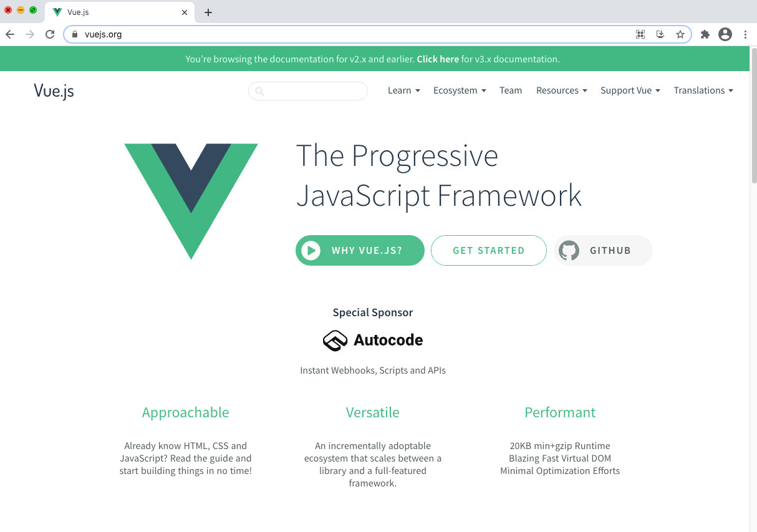Open a new browser tab with the plus button
Image resolution: width=757 pixels, height=532 pixels.
(x=208, y=12)
